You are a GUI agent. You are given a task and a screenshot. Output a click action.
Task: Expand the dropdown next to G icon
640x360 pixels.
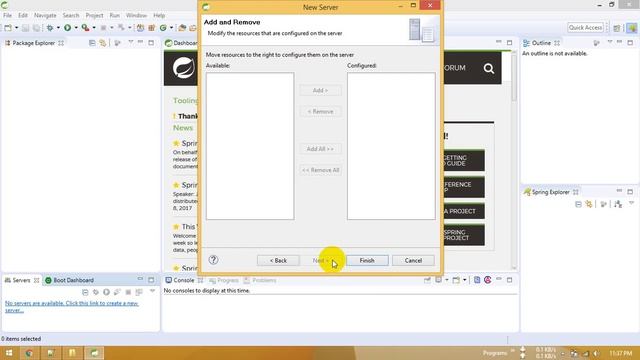pyautogui.click(x=171, y=28)
